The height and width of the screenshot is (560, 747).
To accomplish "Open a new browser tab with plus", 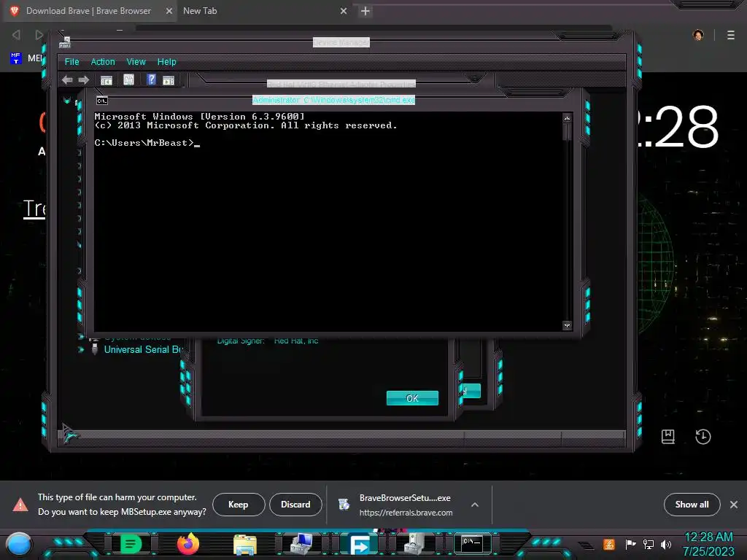I will (365, 11).
